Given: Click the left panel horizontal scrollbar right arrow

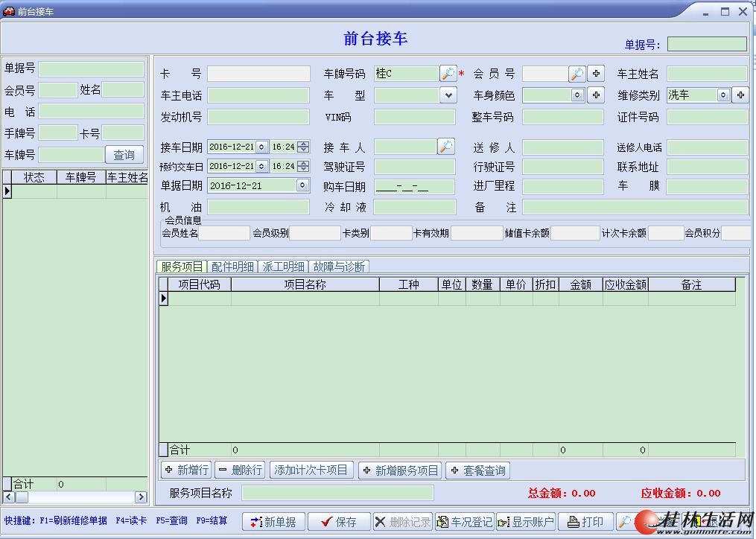Looking at the screenshot, I should [141, 497].
